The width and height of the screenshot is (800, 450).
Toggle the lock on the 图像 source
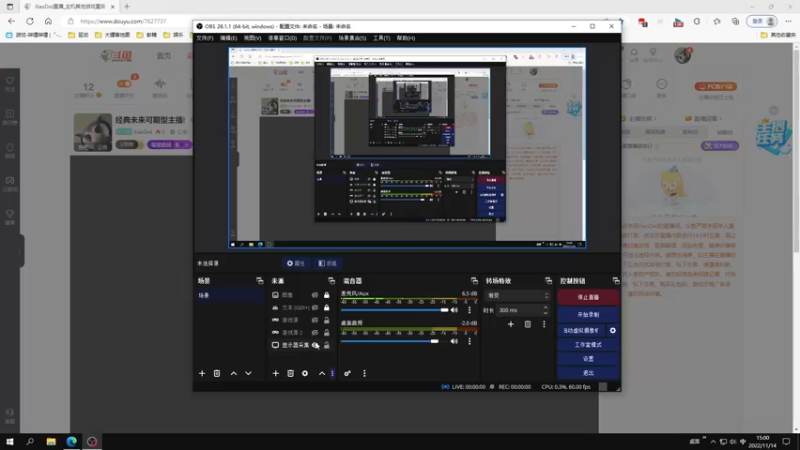click(327, 295)
